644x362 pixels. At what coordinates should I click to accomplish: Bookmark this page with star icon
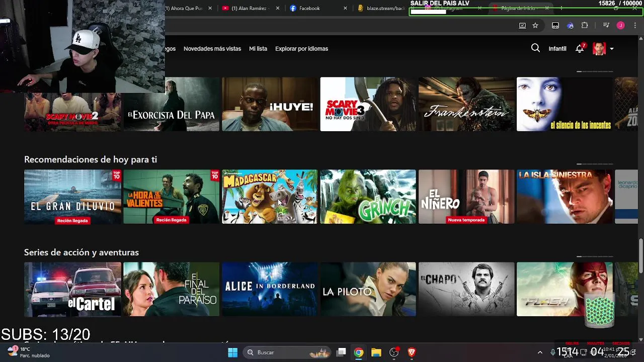tap(535, 25)
